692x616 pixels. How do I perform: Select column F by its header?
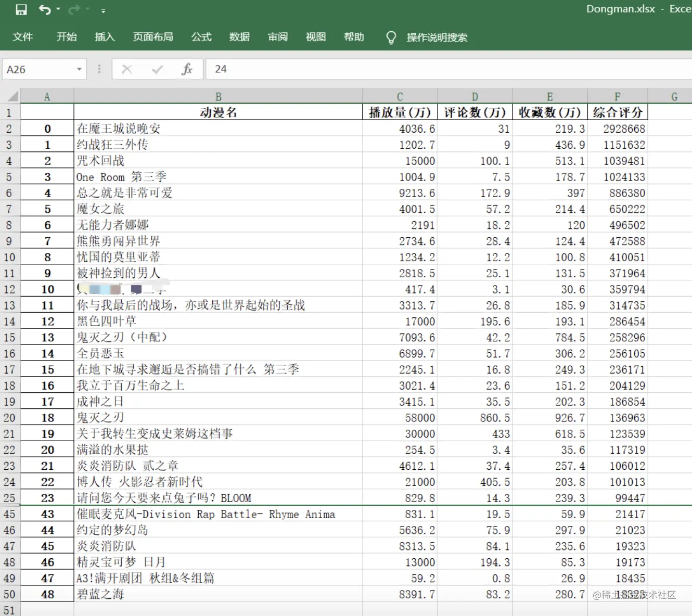(x=617, y=97)
